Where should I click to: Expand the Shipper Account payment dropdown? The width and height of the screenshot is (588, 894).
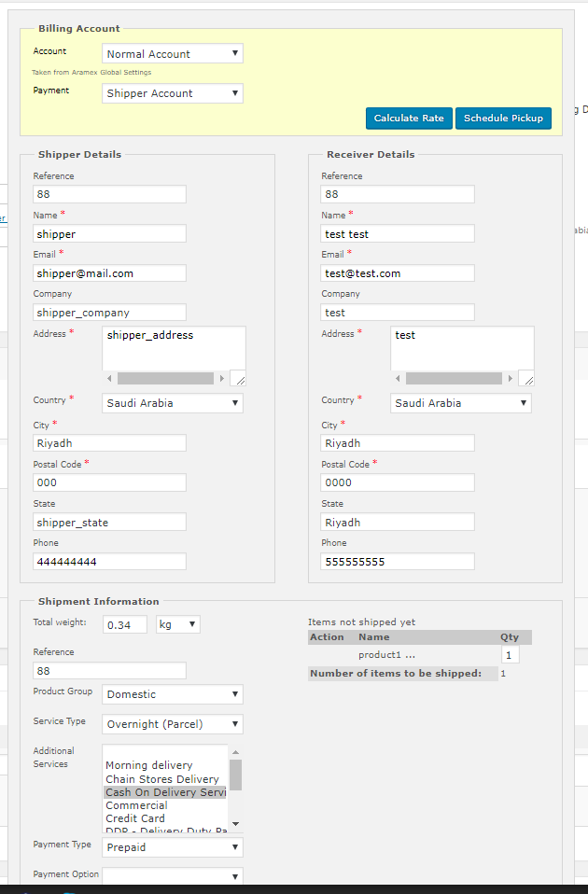[172, 93]
